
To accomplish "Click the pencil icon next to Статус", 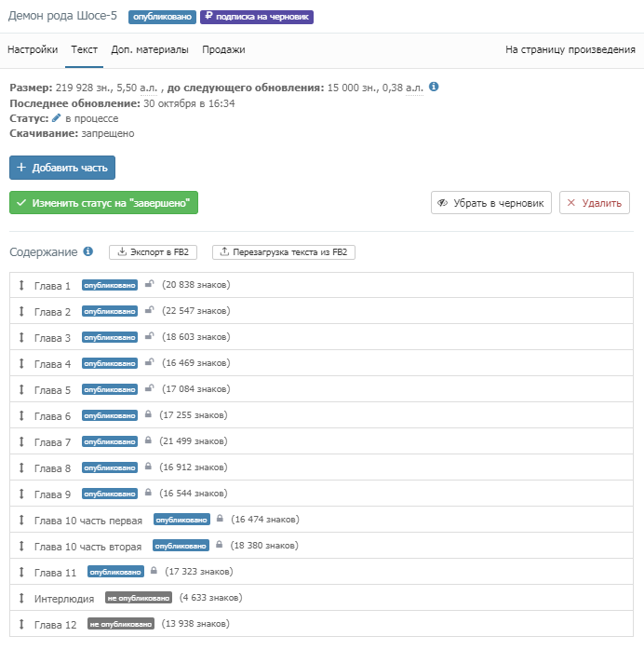I will [x=57, y=118].
